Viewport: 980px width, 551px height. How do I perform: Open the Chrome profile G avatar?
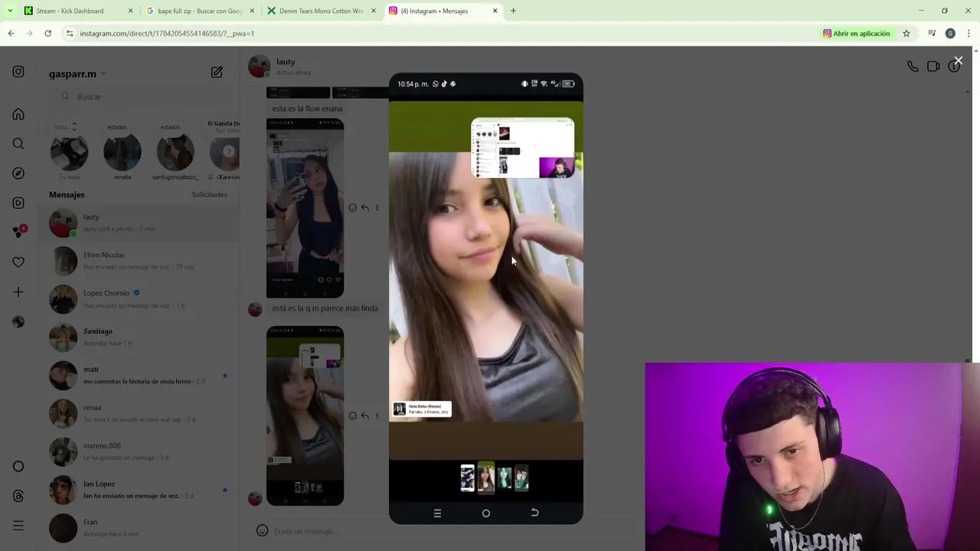(950, 33)
